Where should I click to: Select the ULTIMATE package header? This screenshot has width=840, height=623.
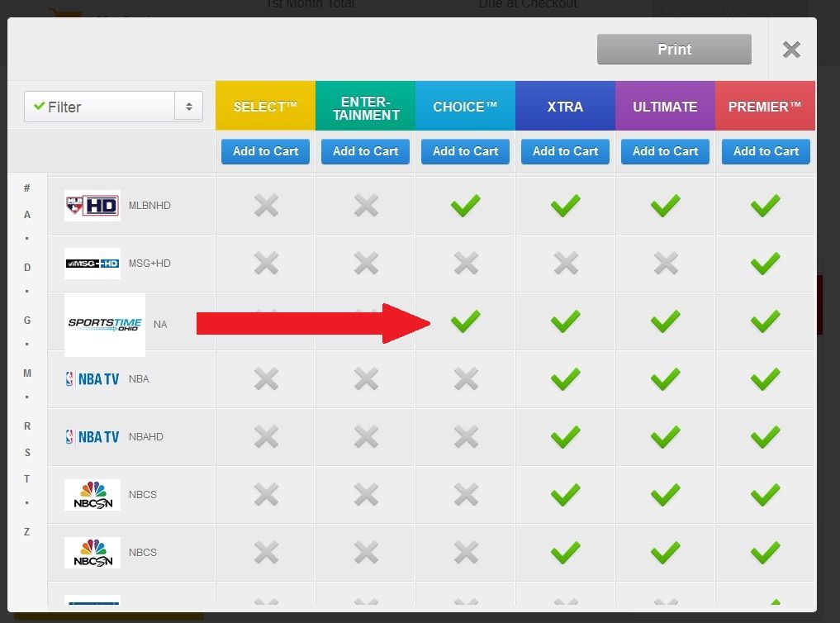click(665, 106)
